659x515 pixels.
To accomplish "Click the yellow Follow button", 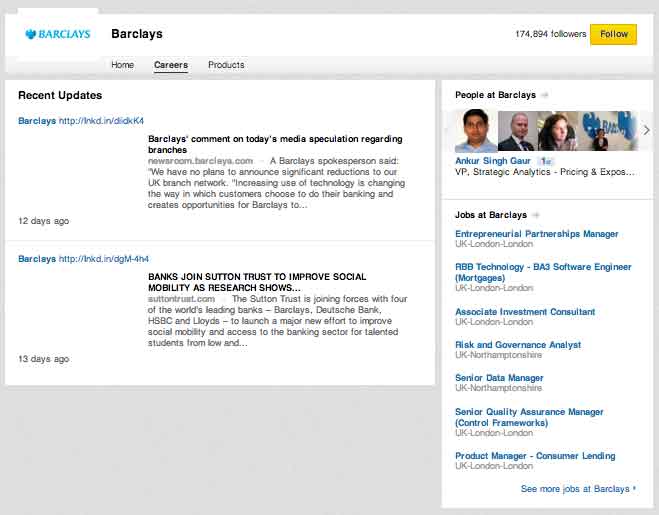I will 613,34.
